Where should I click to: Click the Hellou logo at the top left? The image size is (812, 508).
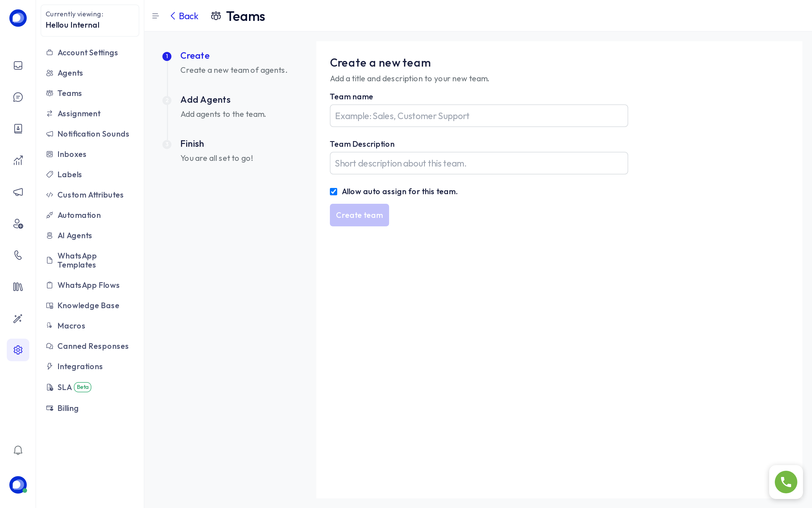[x=18, y=18]
